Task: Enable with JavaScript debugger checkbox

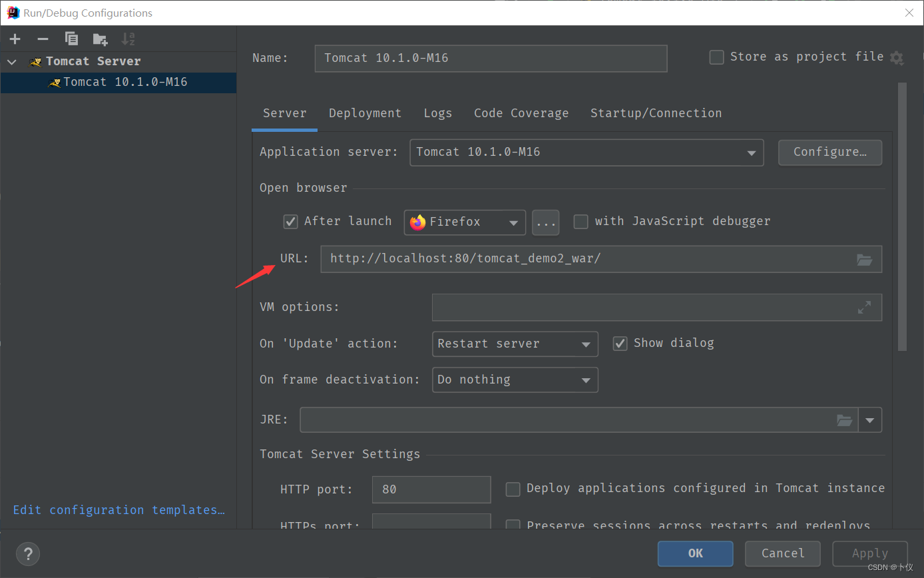Action: (581, 222)
